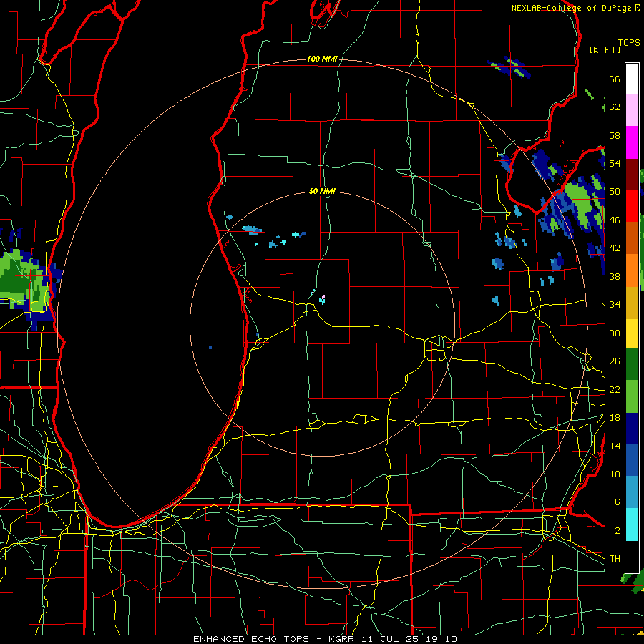The image size is (644, 644).
Task: Click the '50 NMI' range ring label
Action: pyautogui.click(x=322, y=191)
